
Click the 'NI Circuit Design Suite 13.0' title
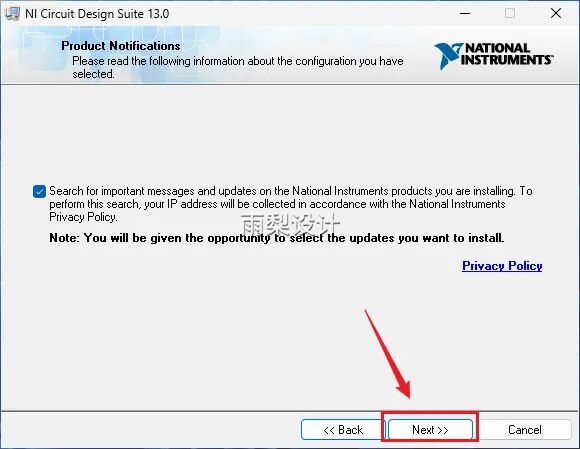97,14
